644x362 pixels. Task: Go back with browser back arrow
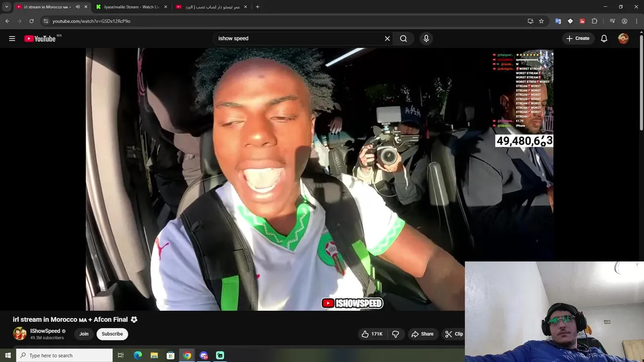(x=7, y=21)
